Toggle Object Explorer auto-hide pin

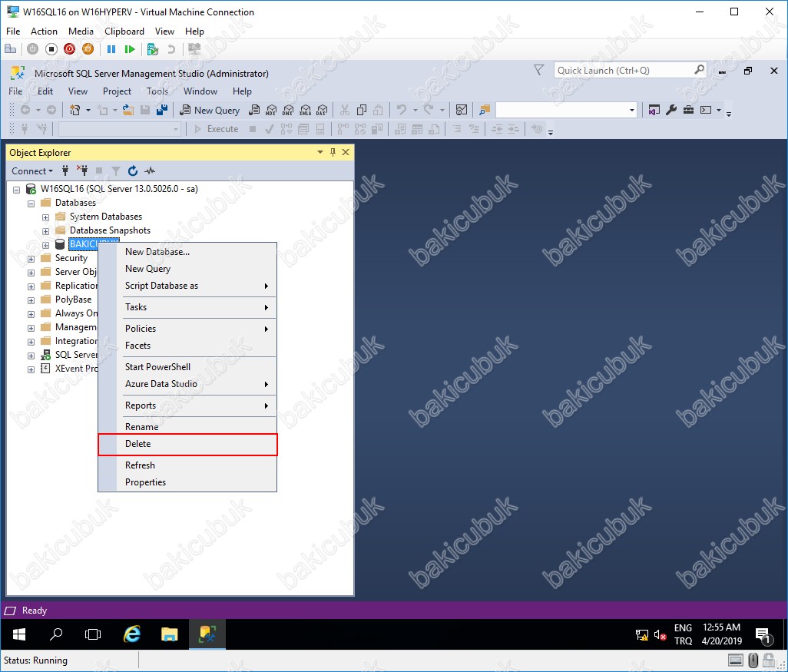pos(333,152)
